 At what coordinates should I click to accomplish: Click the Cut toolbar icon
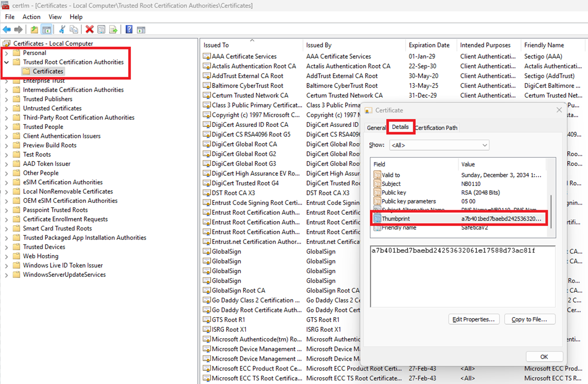click(x=62, y=29)
